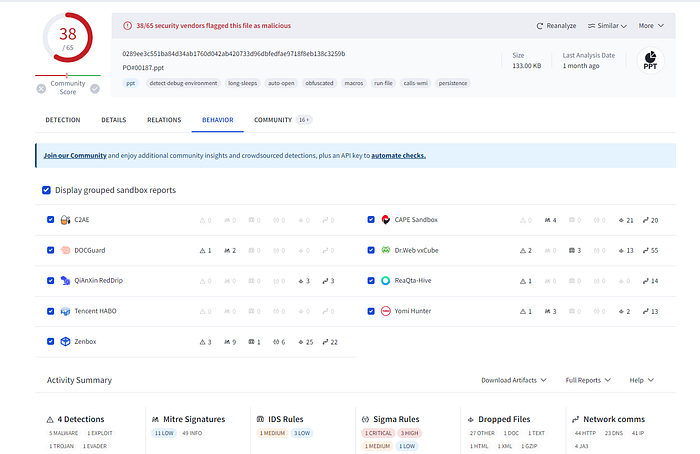Click the Dr.Web vxCube logo icon
The height and width of the screenshot is (454, 700).
point(386,250)
